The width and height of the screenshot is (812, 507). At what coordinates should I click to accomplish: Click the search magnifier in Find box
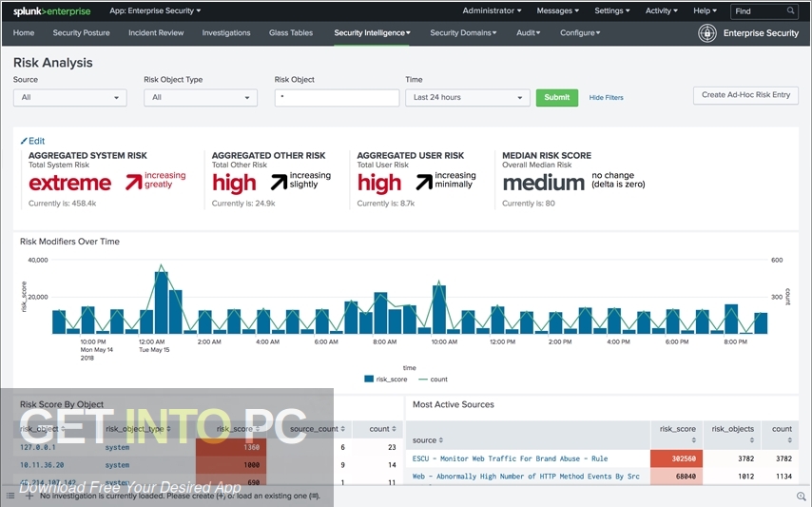tap(790, 10)
